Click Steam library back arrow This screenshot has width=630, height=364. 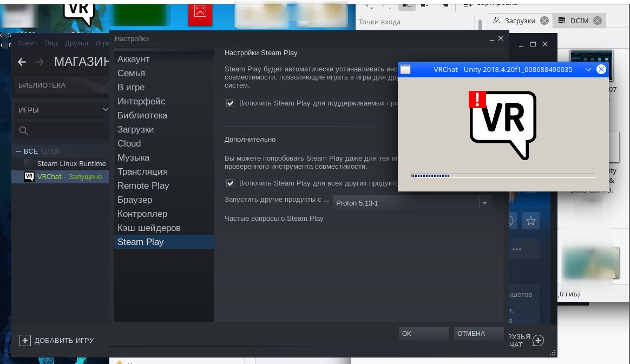coord(22,62)
